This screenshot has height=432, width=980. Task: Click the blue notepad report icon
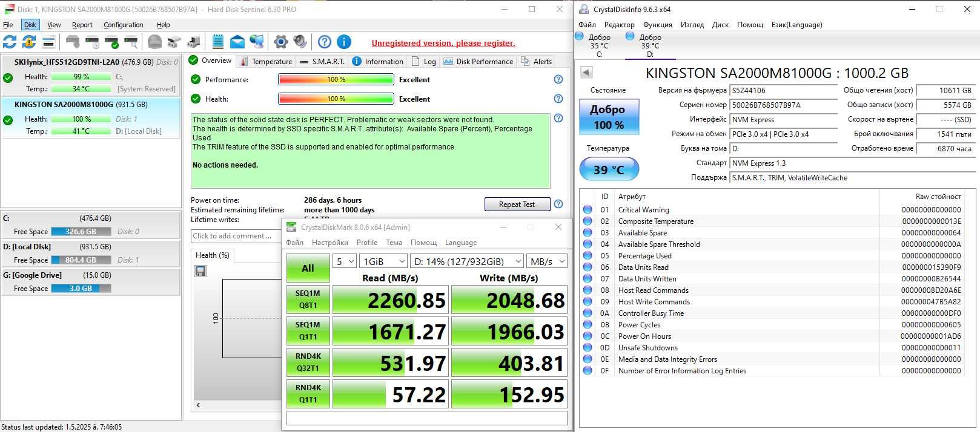click(x=218, y=42)
